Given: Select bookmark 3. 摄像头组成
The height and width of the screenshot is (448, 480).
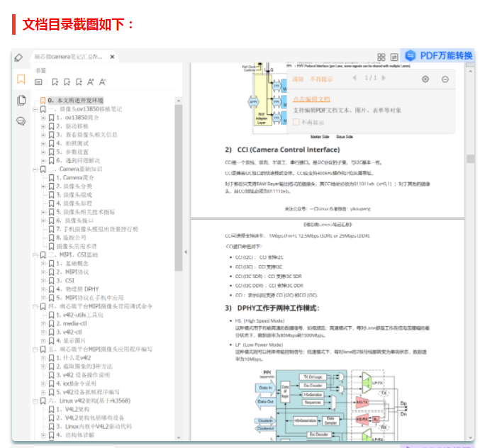Looking at the screenshot, I should coord(74,195).
